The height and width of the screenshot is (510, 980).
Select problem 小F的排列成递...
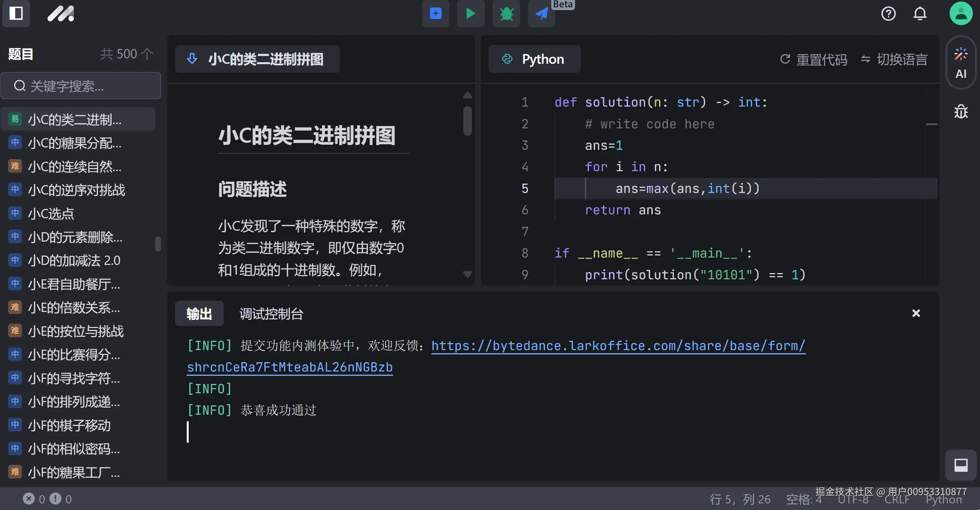[x=78, y=401]
